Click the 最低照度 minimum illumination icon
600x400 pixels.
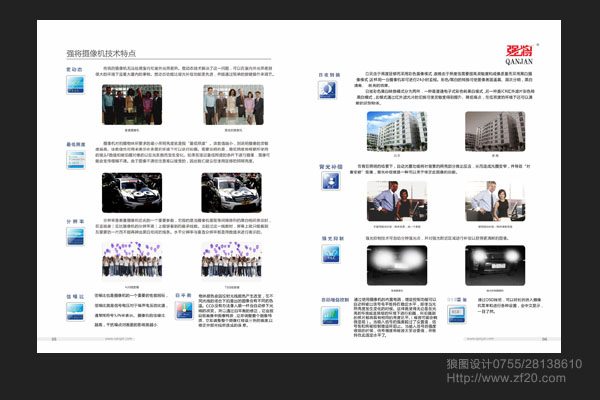point(75,160)
